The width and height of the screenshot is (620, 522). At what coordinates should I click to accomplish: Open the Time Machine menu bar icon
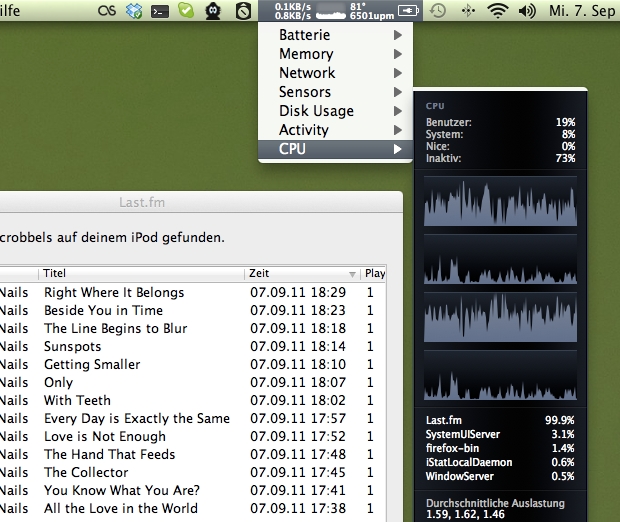[x=438, y=11]
